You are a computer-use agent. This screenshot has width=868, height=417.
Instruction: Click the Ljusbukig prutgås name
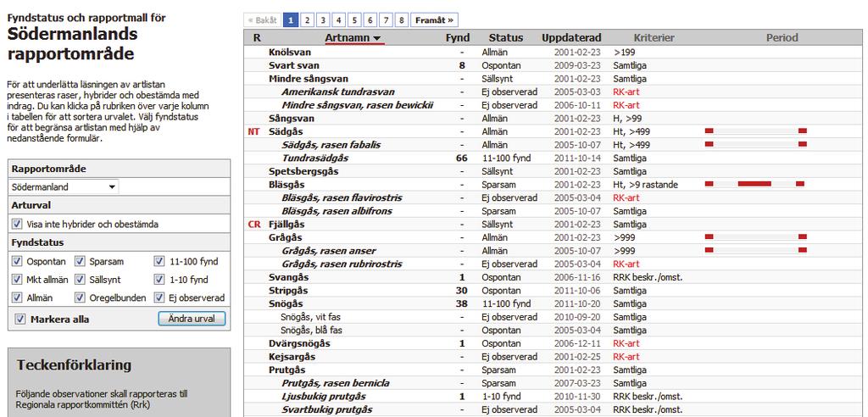point(324,397)
